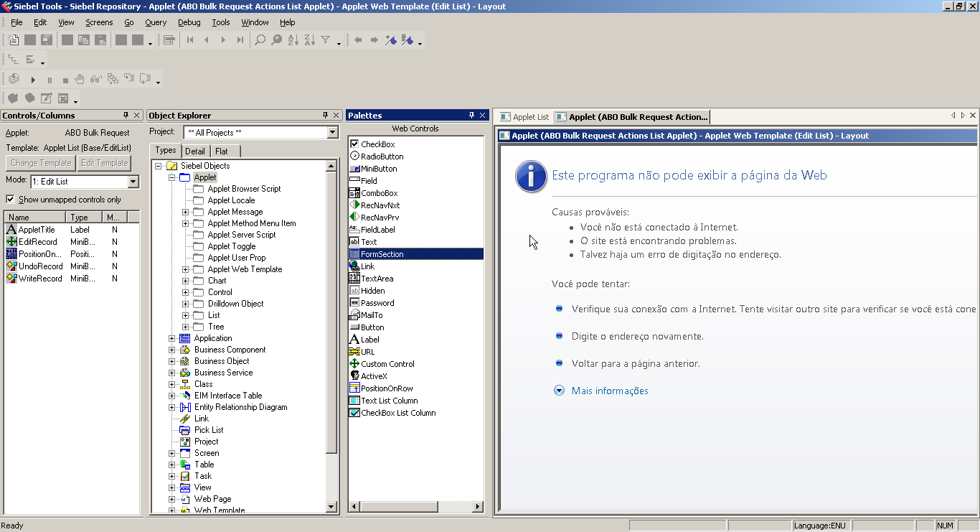Click the debug Stop square icon
This screenshot has height=532, width=980.
click(x=65, y=80)
